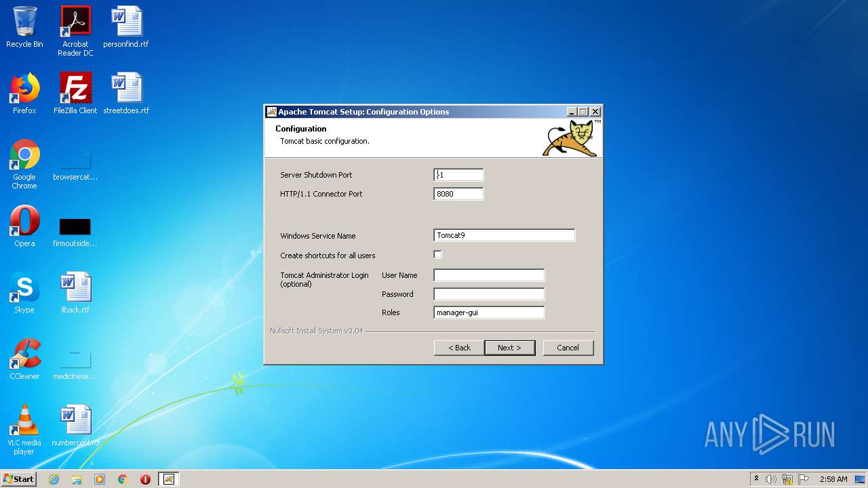
Task: Launch Opera desktop shortcut
Action: tap(24, 226)
